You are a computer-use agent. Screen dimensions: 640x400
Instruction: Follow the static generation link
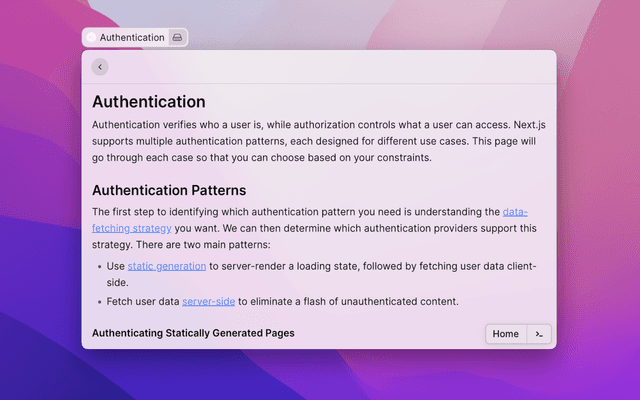pyautogui.click(x=167, y=266)
